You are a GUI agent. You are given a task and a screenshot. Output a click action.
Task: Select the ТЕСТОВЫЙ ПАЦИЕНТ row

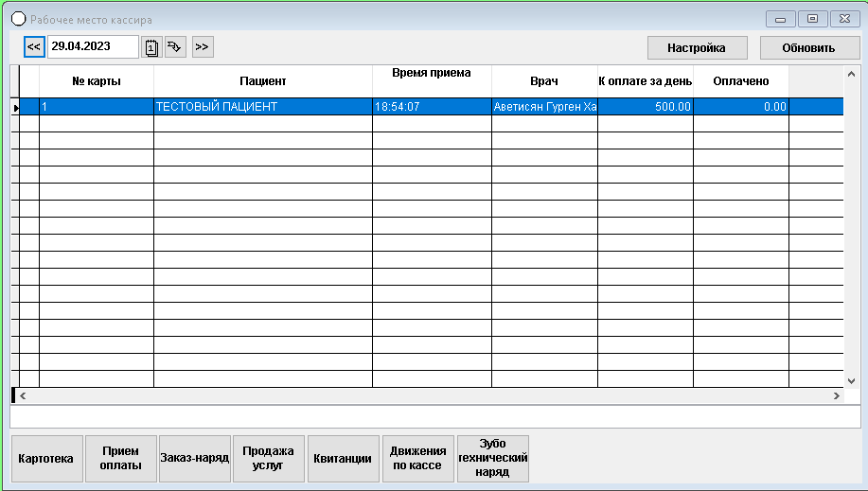[x=262, y=108]
